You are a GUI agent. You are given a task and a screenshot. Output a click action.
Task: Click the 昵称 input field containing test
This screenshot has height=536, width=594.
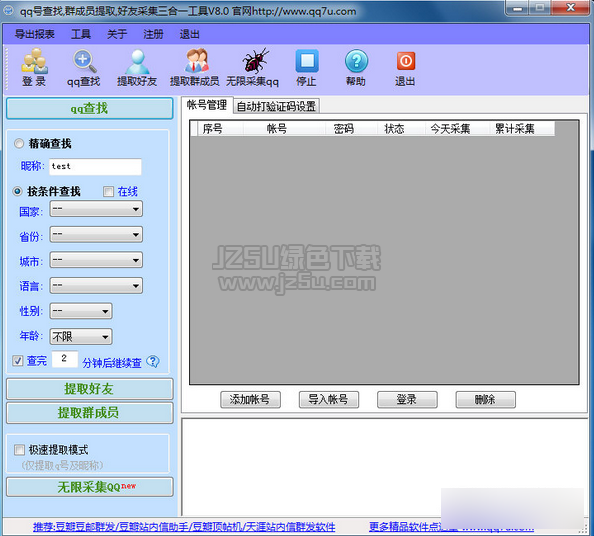click(95, 167)
